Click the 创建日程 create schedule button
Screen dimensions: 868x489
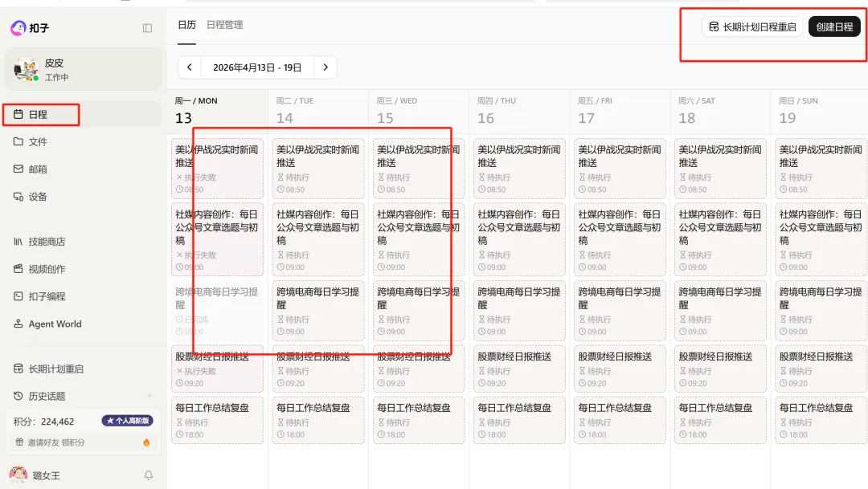click(834, 26)
